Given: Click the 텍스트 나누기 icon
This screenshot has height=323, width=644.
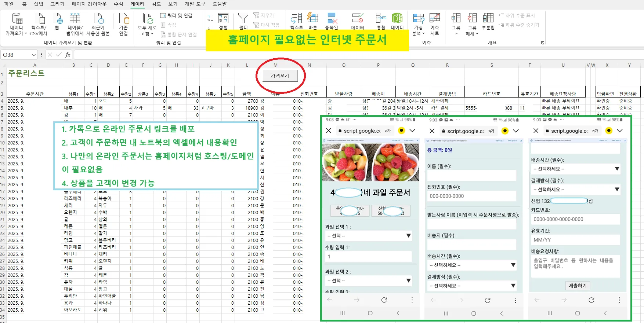Looking at the screenshot, I should (x=296, y=19).
